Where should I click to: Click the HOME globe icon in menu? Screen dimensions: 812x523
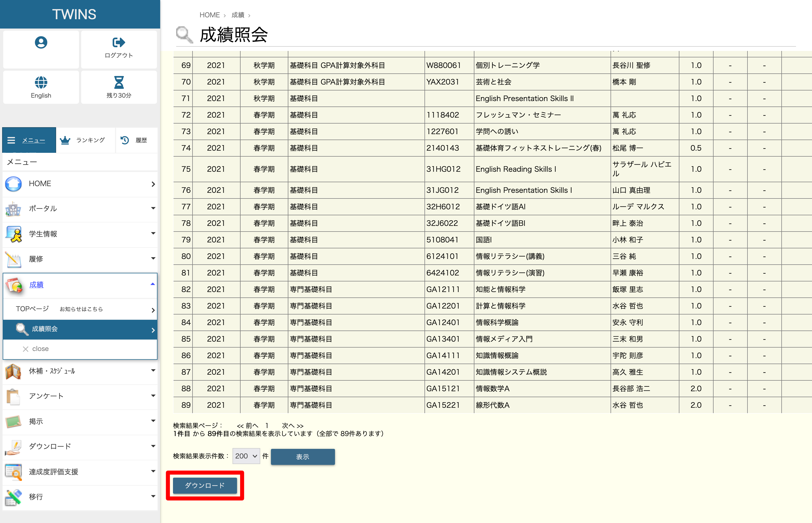[x=14, y=184]
